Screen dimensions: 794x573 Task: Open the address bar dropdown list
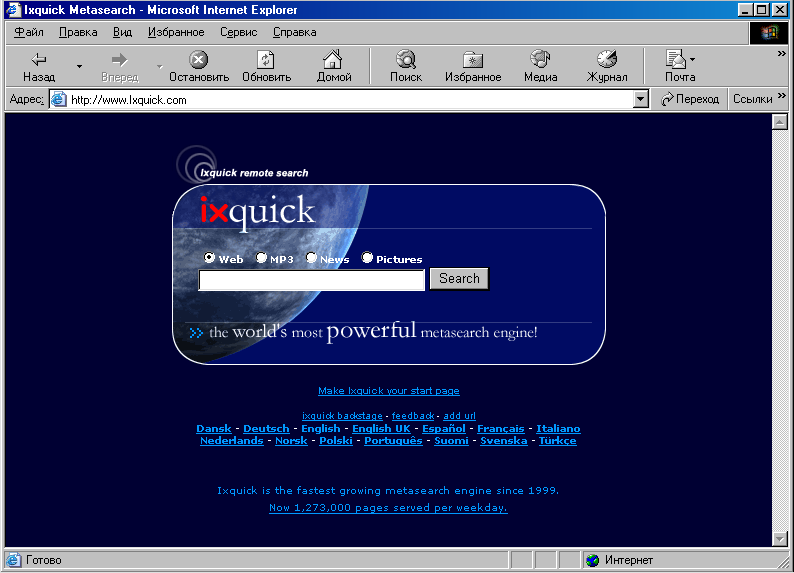(641, 99)
